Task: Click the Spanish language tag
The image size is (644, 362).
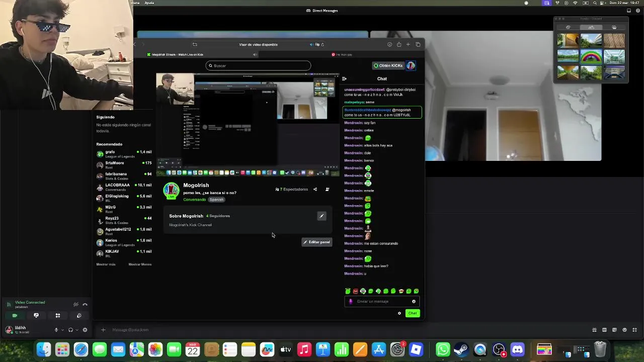Action: [x=216, y=200]
